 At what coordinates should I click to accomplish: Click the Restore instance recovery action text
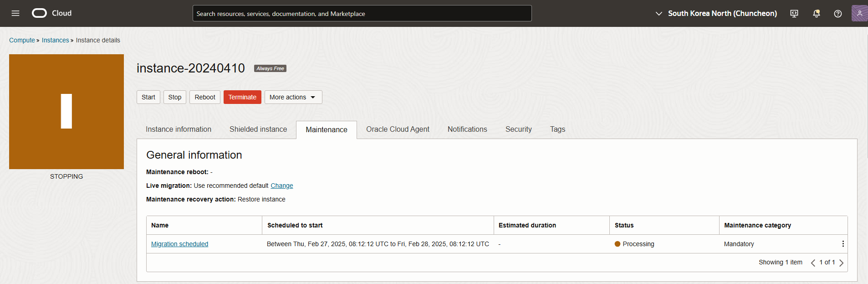click(x=261, y=199)
